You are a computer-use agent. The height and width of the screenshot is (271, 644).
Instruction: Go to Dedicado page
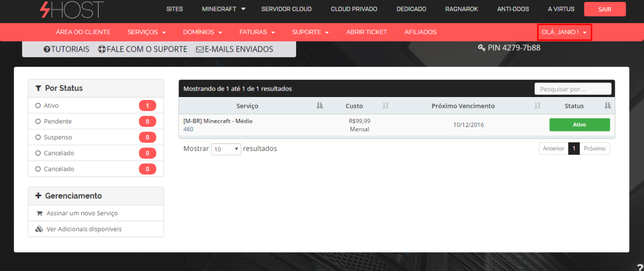(x=411, y=9)
